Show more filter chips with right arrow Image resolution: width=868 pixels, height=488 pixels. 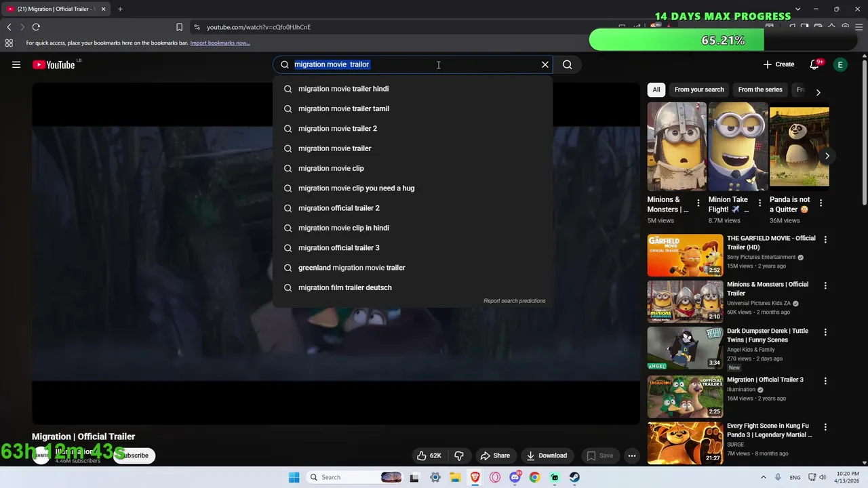(818, 92)
